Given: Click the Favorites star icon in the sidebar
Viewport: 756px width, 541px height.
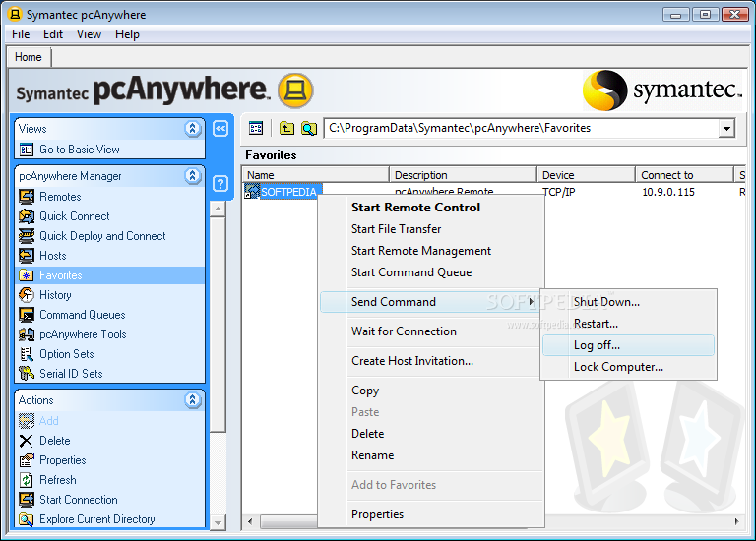Looking at the screenshot, I should coord(27,275).
